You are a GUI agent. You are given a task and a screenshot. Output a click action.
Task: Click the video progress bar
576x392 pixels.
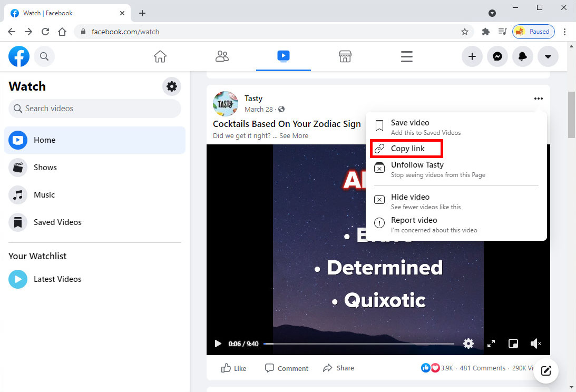click(x=358, y=344)
